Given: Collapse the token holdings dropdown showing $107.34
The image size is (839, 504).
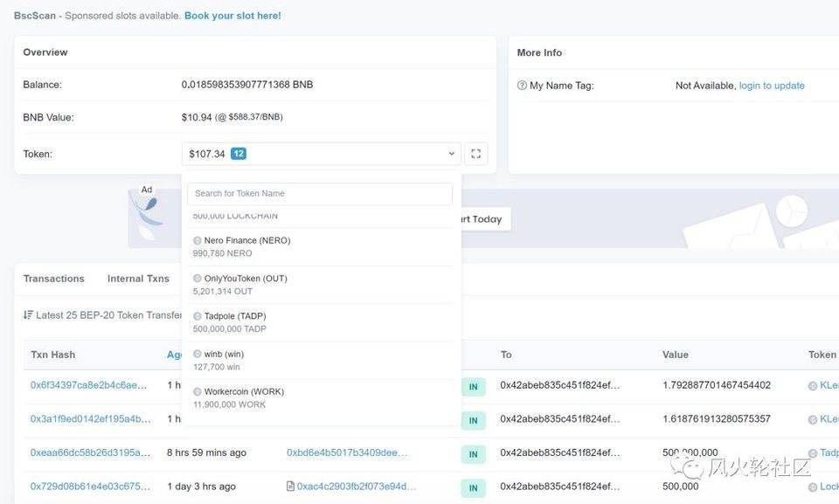Looking at the screenshot, I should [451, 154].
